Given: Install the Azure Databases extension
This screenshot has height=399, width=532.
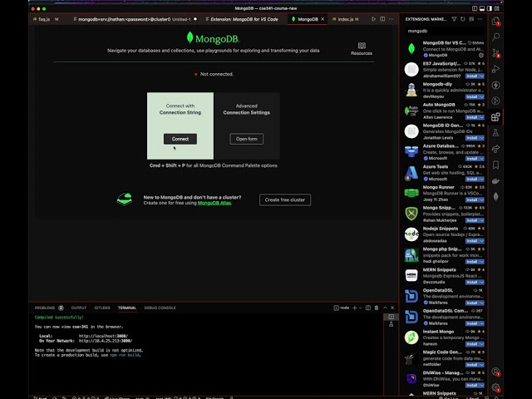Looking at the screenshot, I should [472, 159].
